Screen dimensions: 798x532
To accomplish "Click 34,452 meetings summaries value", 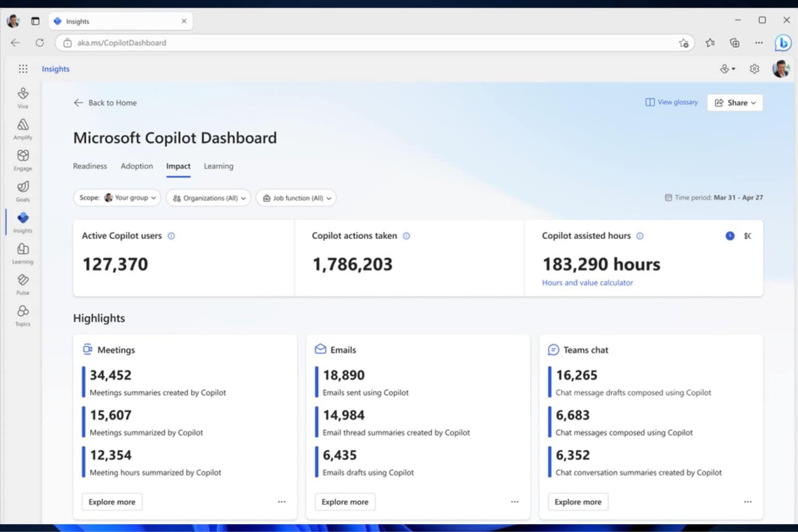I will [111, 375].
